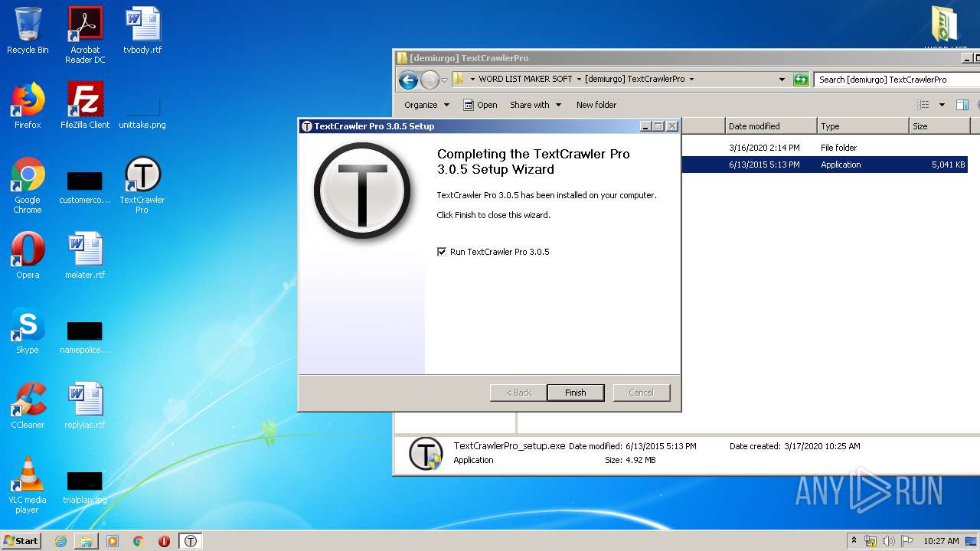Screen dimensions: 980x551
Task: Open VLC media player shortcut
Action: (x=28, y=486)
